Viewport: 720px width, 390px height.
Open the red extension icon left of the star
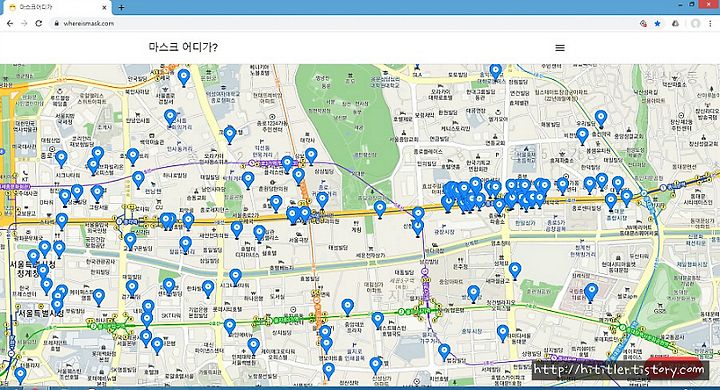point(643,23)
